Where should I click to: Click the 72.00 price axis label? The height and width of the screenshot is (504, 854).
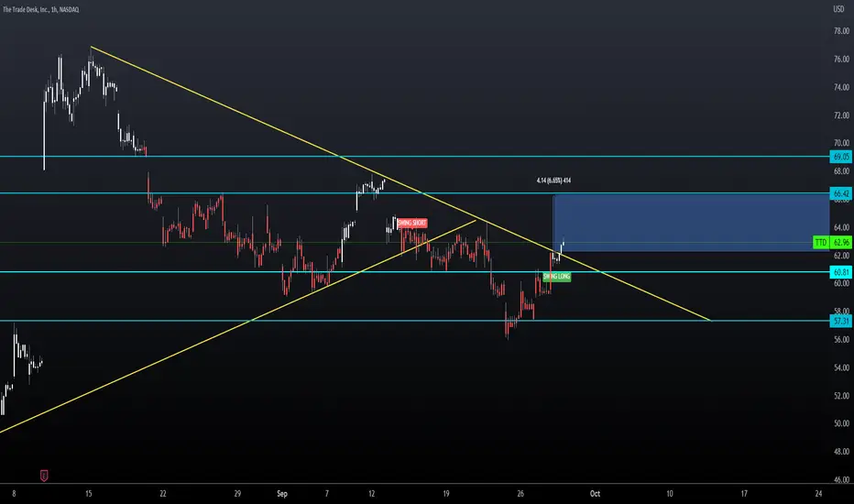841,115
